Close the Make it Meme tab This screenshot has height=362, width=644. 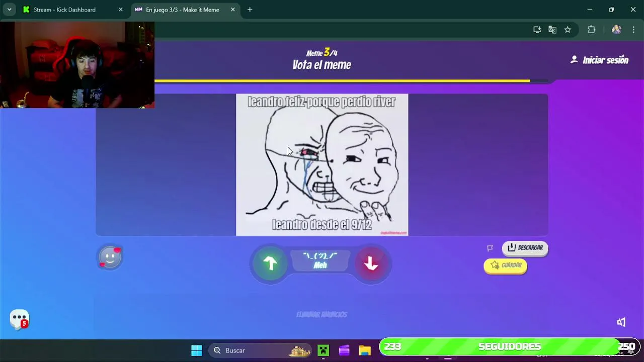click(232, 10)
